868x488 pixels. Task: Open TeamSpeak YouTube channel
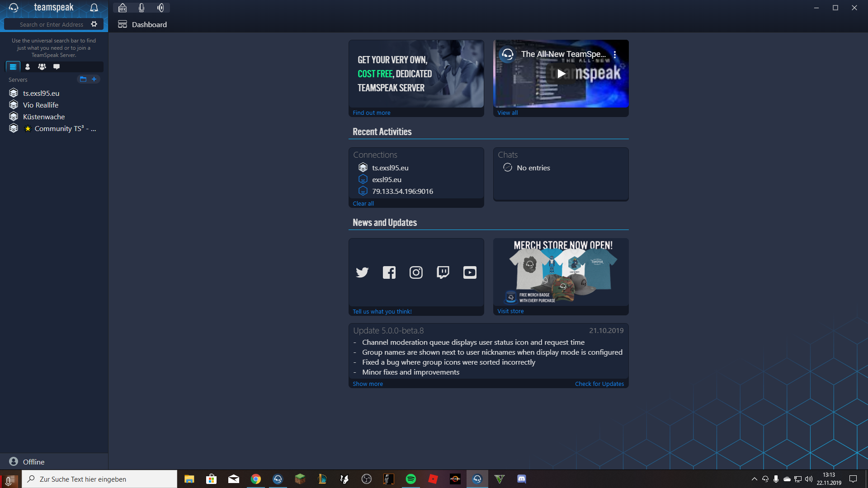click(x=470, y=272)
